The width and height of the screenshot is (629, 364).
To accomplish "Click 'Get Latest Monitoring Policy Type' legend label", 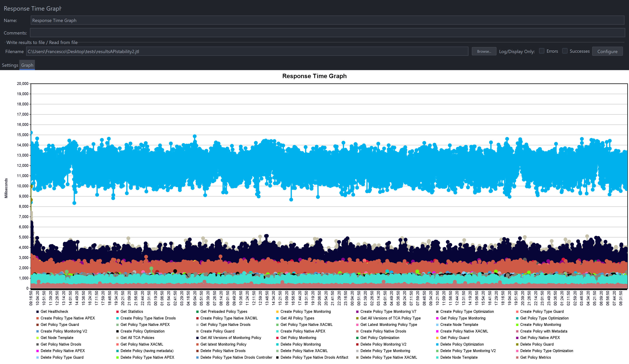I will click(389, 325).
